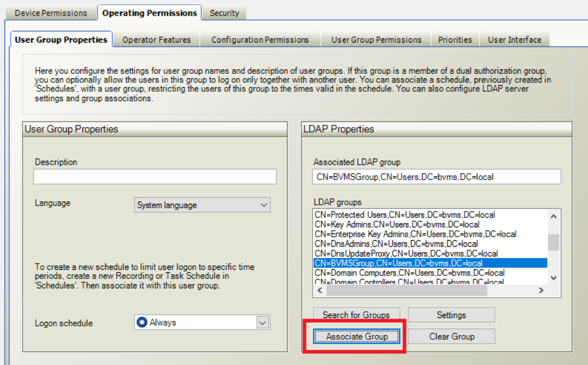Expand the Logon schedule dropdown arrow
The image size is (588, 365).
click(x=263, y=322)
